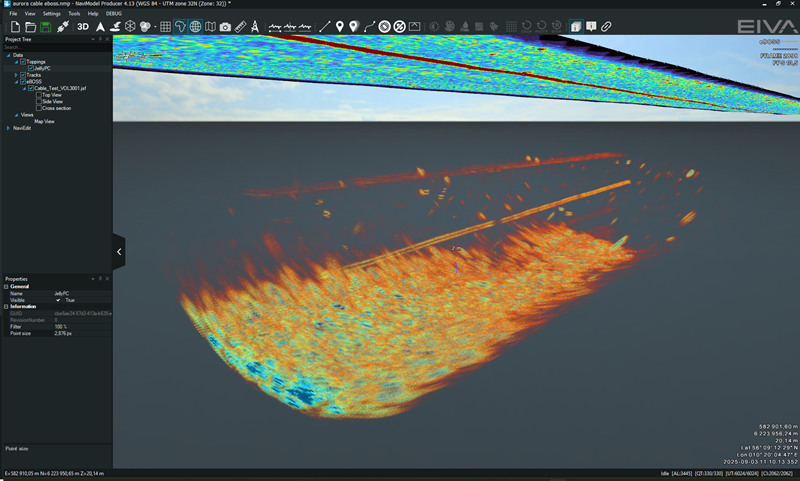Screen dimensions: 800x481
Task: Click the green Save project icon
Action: pyautogui.click(x=46, y=26)
